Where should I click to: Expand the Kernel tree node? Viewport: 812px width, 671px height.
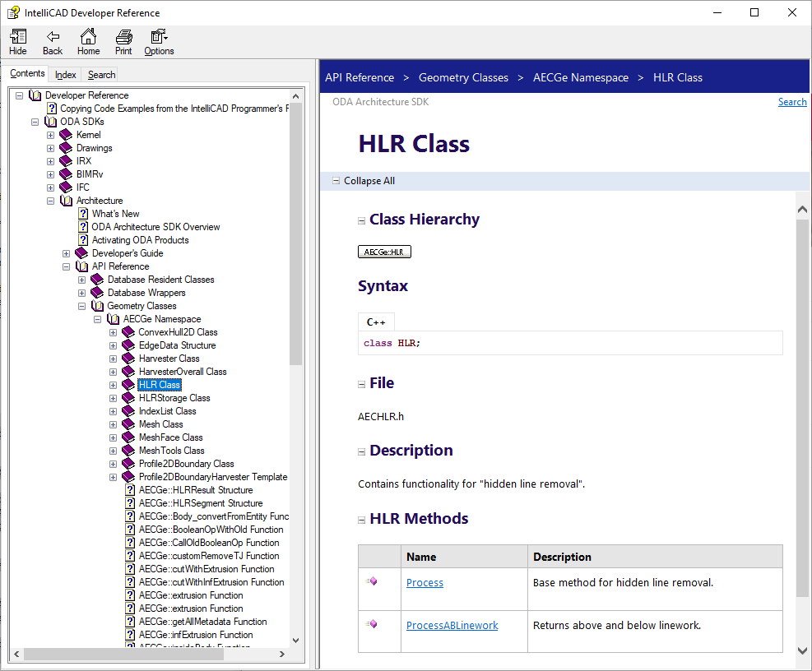pos(50,135)
